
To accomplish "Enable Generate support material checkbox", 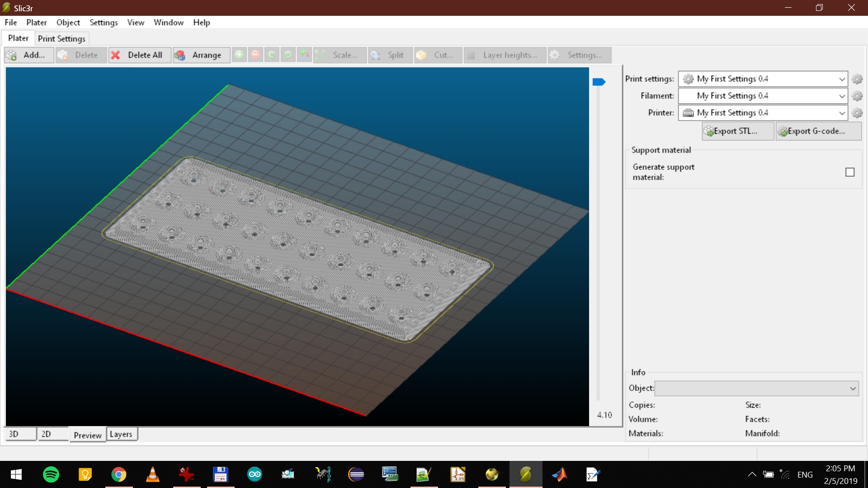I will click(x=850, y=172).
